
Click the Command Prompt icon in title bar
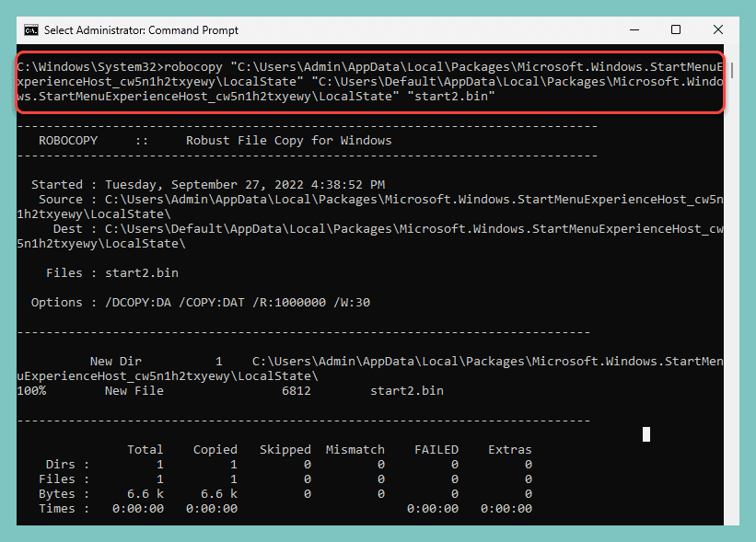pos(31,30)
